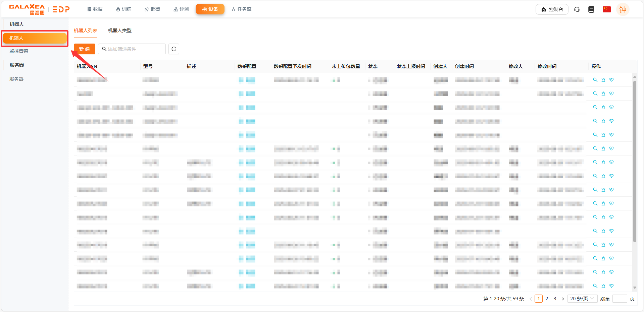This screenshot has width=644, height=312.
Task: Click the refresh icon beside the filter box
Action: (x=174, y=49)
